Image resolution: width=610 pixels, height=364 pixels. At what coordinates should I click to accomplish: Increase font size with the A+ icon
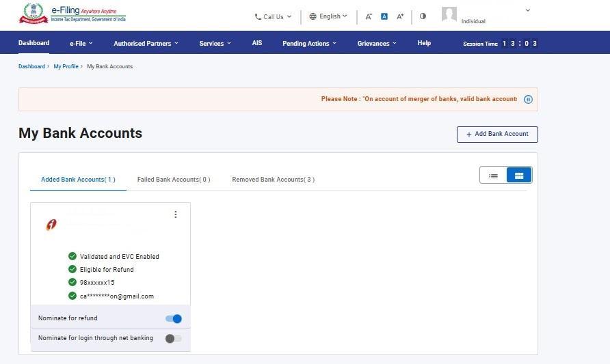click(401, 16)
